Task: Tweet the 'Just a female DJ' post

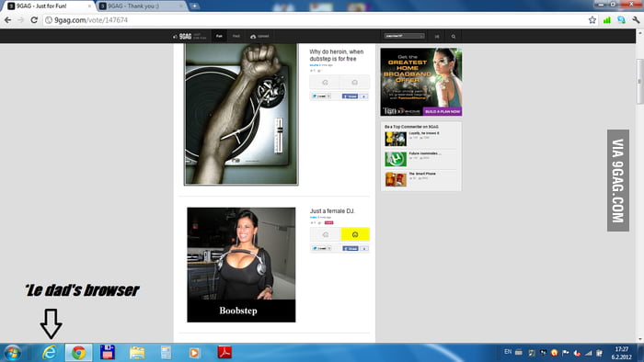Action: coord(322,248)
